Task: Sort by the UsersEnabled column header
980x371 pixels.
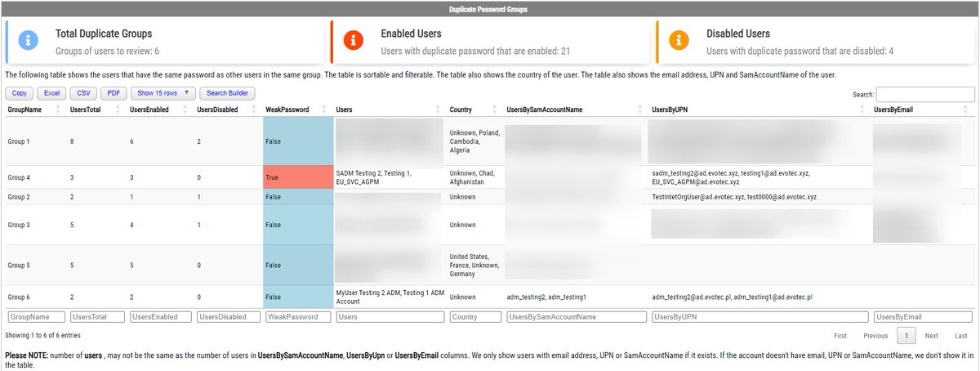Action: tap(160, 110)
